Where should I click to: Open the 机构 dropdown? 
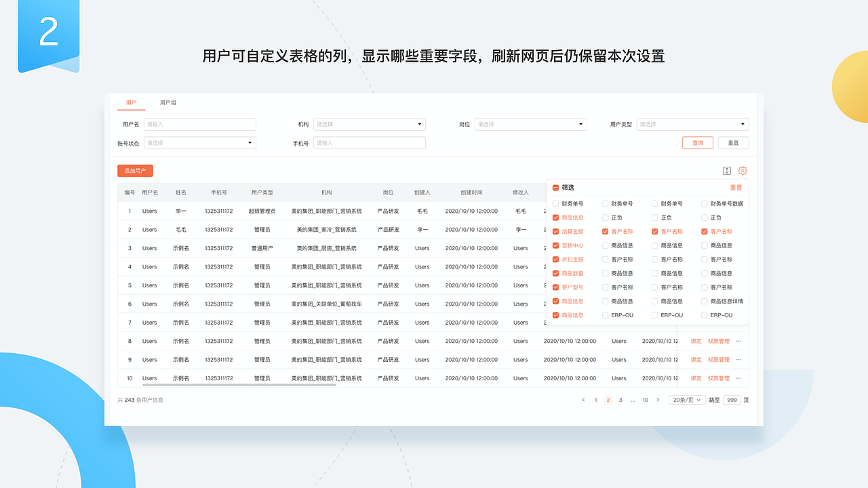370,124
